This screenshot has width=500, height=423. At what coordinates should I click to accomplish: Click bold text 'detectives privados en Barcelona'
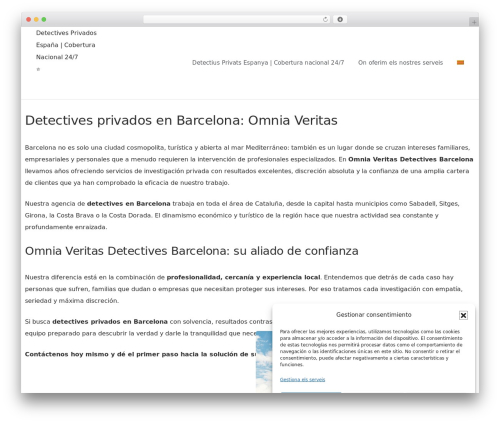coord(110,322)
